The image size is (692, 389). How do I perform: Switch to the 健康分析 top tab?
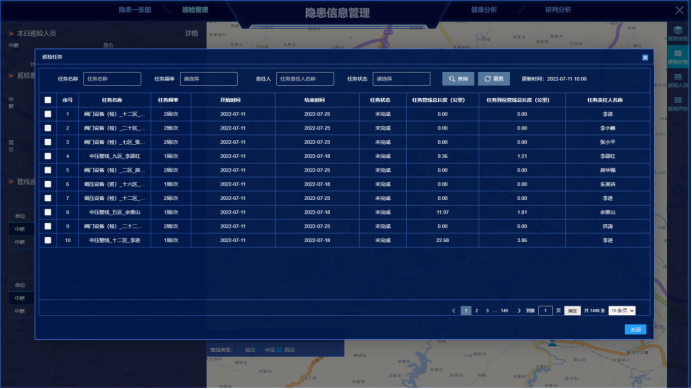[484, 10]
